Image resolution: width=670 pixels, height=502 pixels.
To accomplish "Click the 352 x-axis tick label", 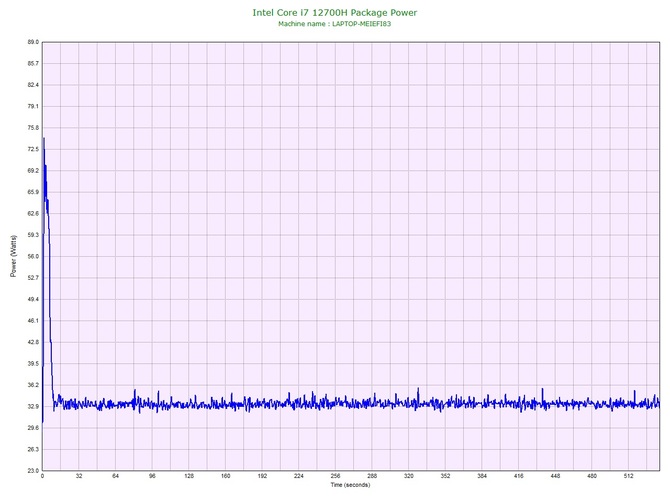I will 446,476.
